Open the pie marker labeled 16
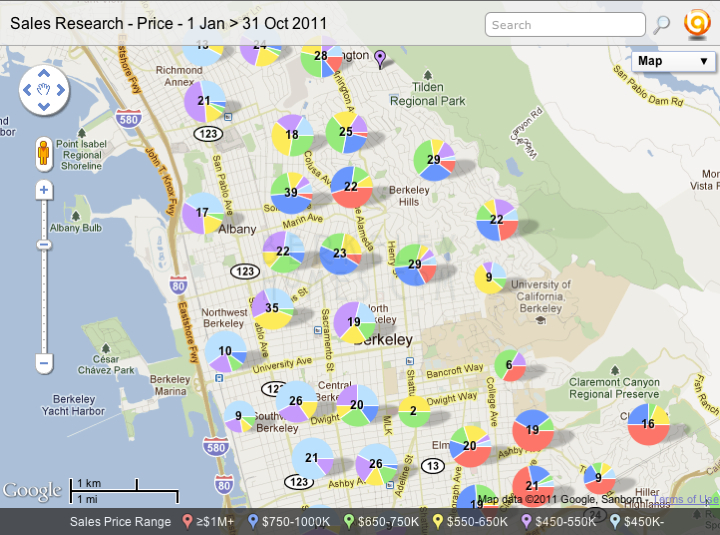Viewport: 720px width, 535px height. [648, 424]
